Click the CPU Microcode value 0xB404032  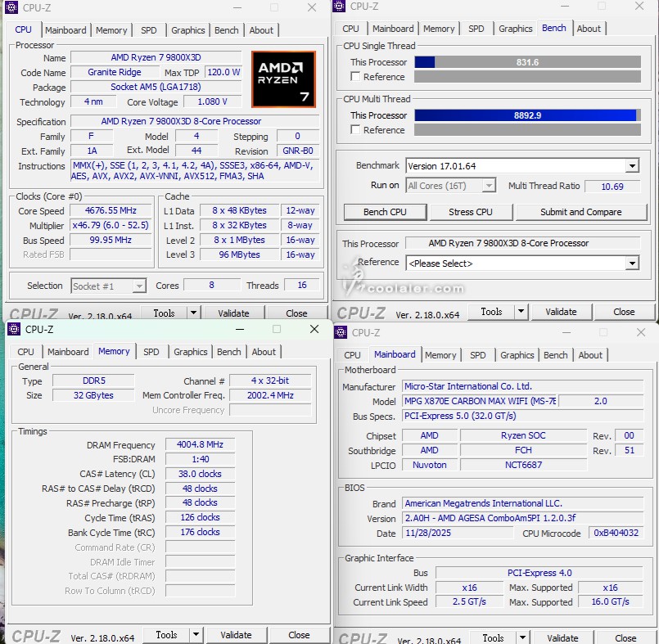(616, 533)
